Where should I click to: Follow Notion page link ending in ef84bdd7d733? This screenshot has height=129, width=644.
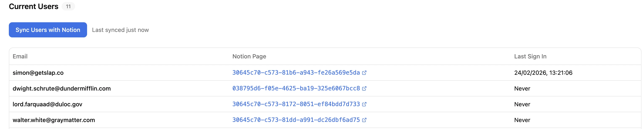tap(296, 104)
